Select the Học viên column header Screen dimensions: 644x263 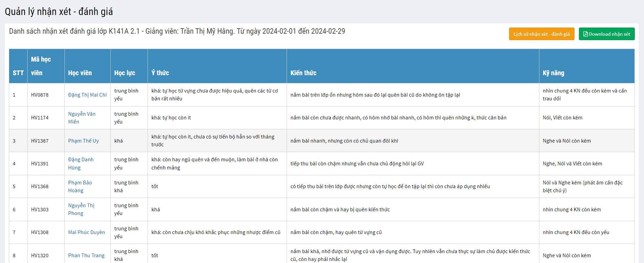click(x=80, y=73)
